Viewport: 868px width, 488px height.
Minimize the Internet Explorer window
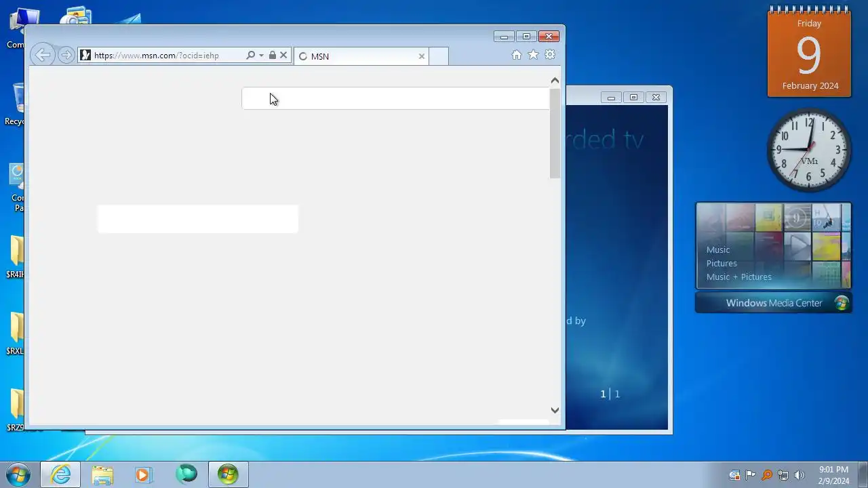tap(504, 37)
